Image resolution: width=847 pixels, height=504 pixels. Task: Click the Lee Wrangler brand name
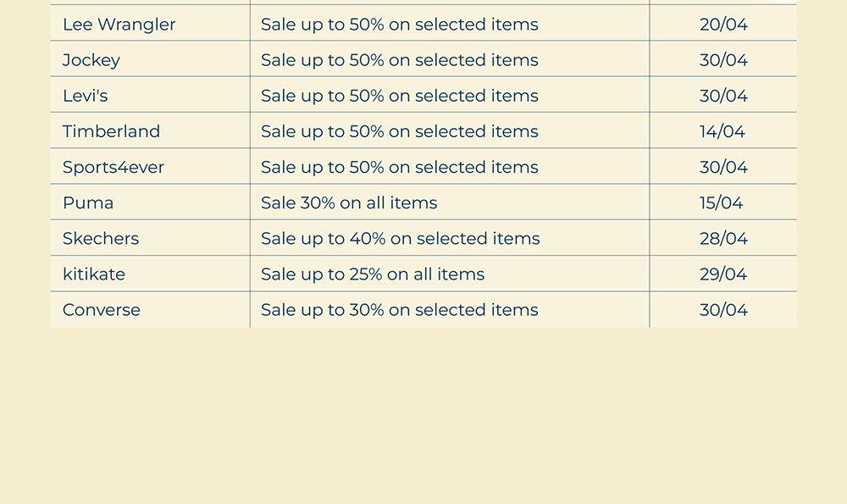point(119,25)
